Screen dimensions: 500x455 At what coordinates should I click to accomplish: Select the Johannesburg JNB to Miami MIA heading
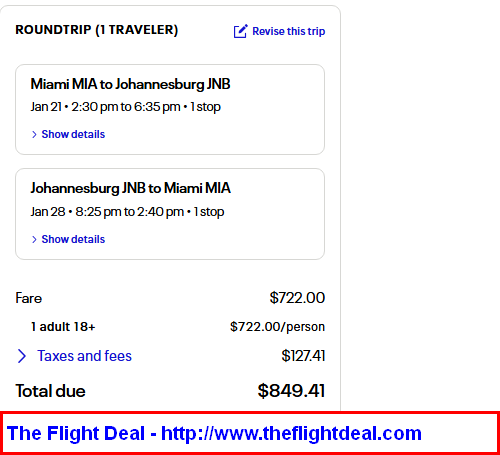(x=130, y=188)
